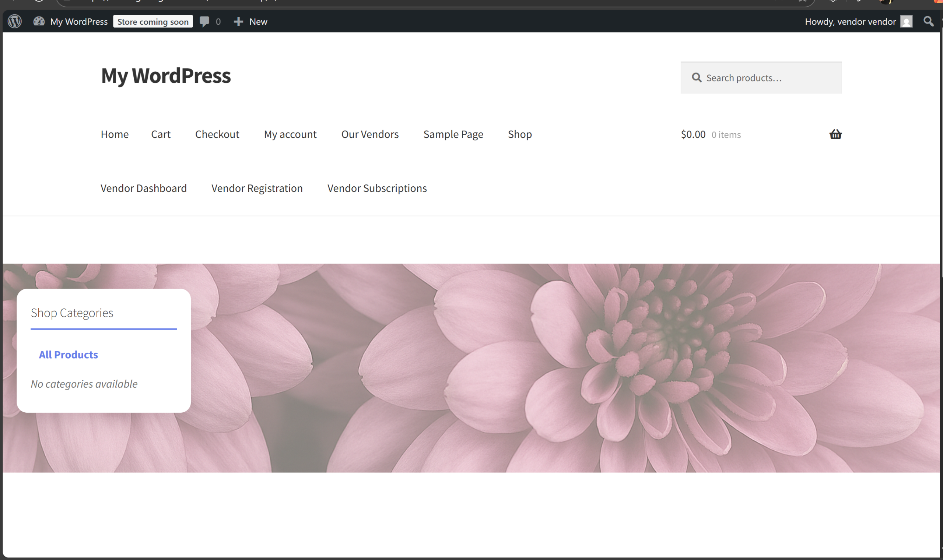The image size is (943, 560).
Task: Open the New content menu
Action: 258,21
